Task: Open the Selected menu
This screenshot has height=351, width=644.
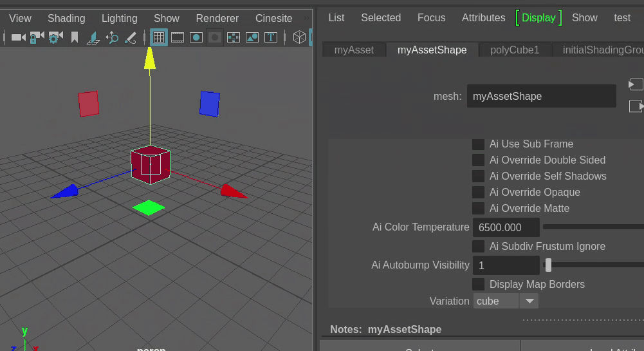Action: pyautogui.click(x=381, y=17)
